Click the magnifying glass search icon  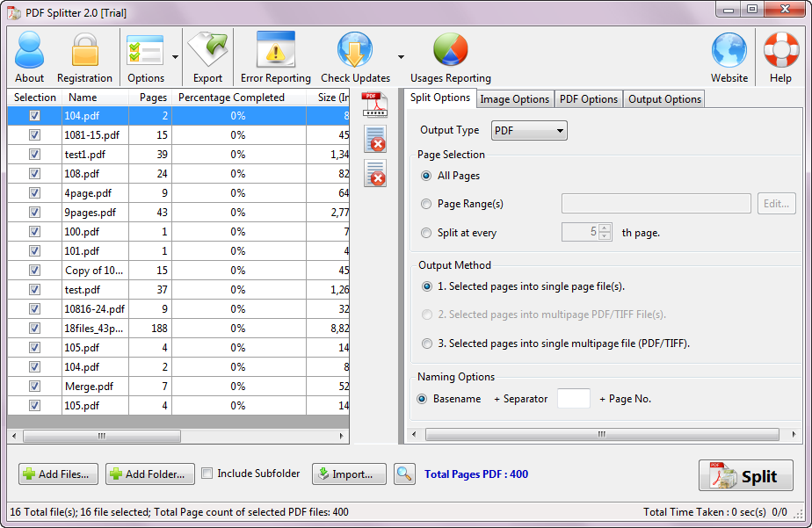tap(404, 474)
